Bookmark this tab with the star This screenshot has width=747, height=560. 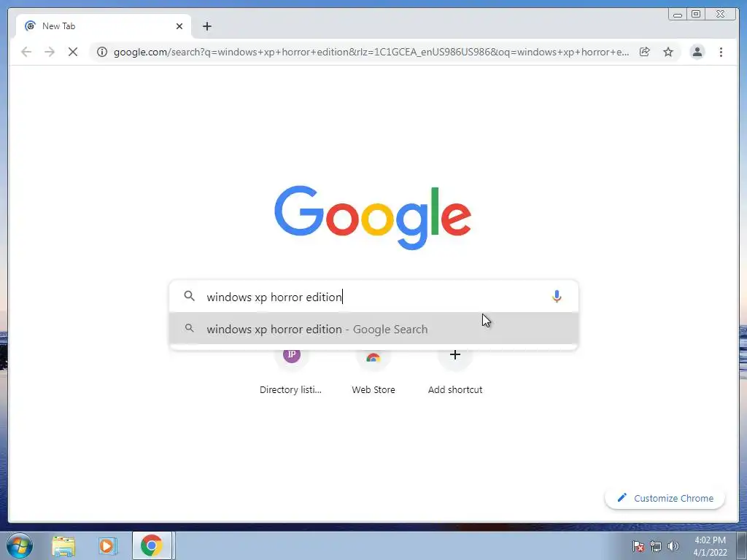(668, 52)
